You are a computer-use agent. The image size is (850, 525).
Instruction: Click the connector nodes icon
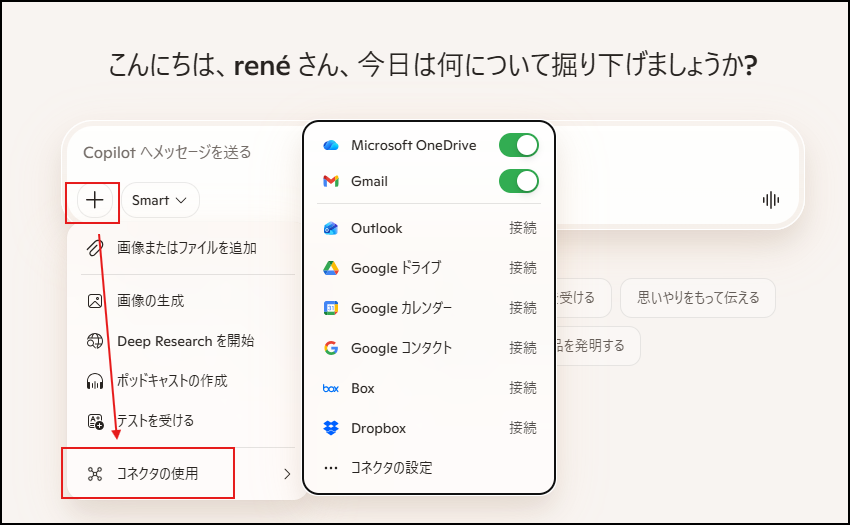pos(95,473)
